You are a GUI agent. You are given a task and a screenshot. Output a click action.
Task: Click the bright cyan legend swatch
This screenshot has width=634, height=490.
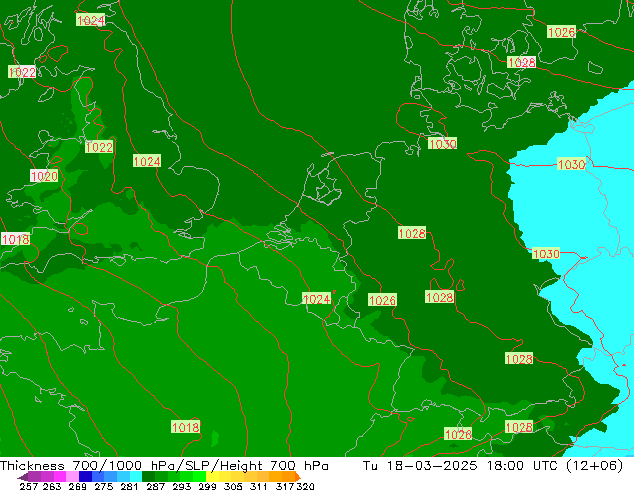click(136, 476)
